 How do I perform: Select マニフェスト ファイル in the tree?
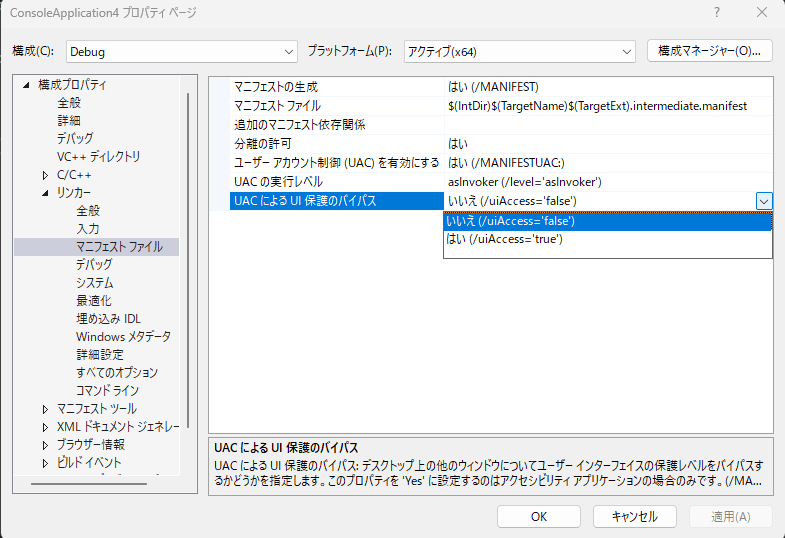click(119, 247)
